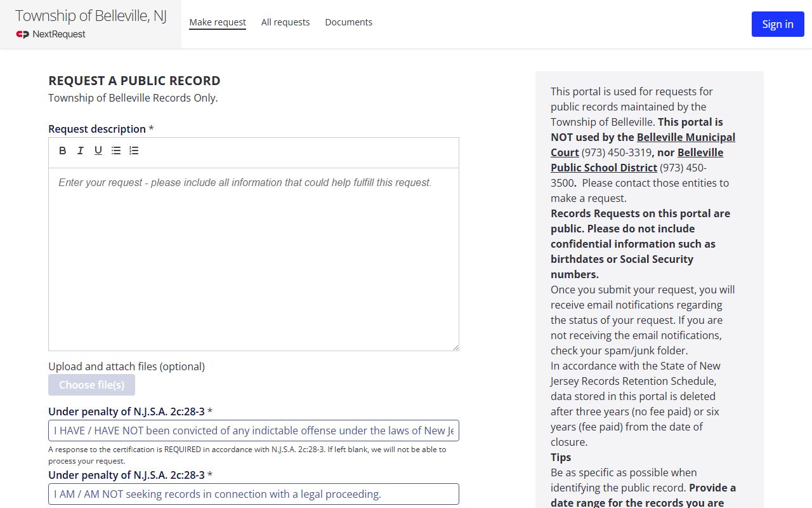The image size is (812, 508).
Task: Click the Township of Belleville, NJ title
Action: (x=91, y=16)
